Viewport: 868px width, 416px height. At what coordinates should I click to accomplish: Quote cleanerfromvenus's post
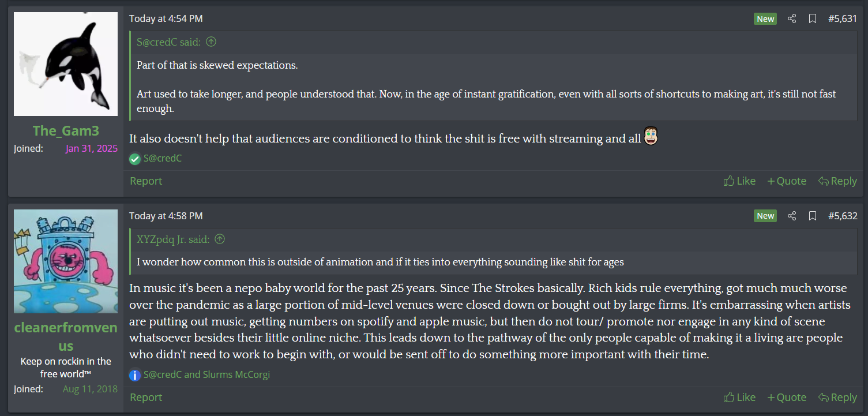787,398
